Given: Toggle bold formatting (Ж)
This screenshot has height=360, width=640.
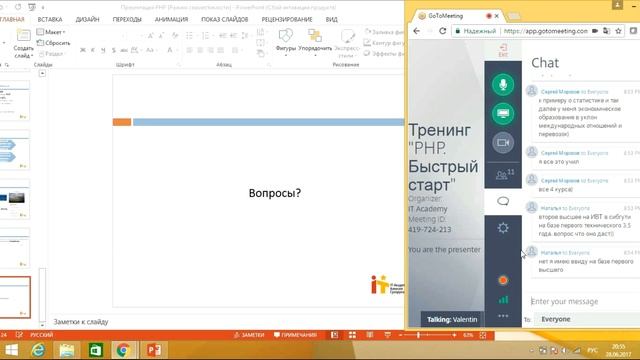Looking at the screenshot, I should click(x=83, y=50).
